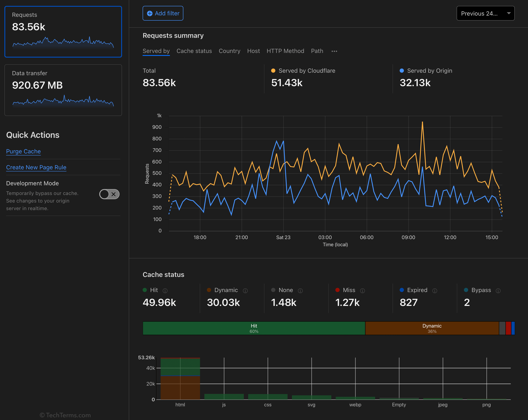Click the info icon beside Bypass
The image size is (528, 420).
tap(498, 291)
